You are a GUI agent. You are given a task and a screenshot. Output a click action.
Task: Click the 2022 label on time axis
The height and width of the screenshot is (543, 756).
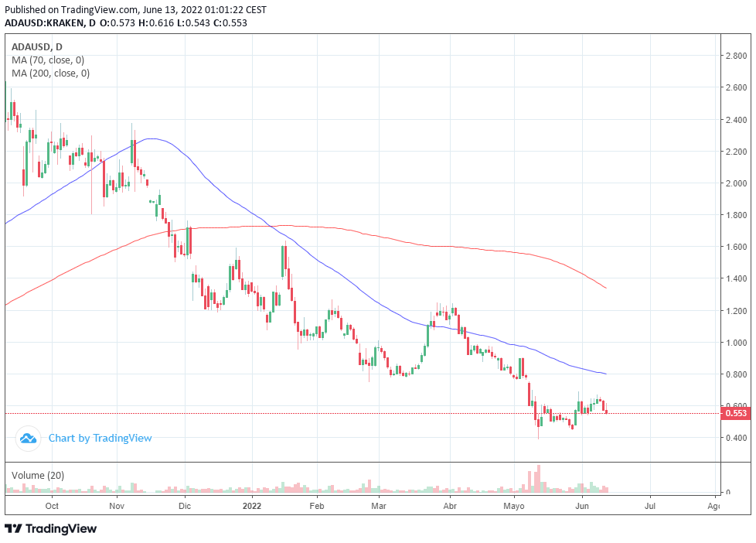[252, 506]
